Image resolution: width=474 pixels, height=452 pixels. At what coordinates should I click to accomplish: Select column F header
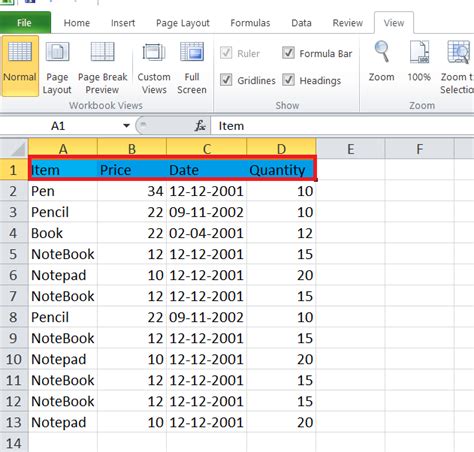point(419,149)
